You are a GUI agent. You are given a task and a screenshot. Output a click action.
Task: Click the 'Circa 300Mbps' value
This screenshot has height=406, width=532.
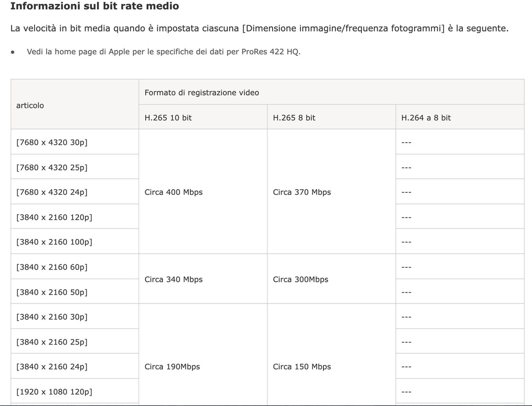(301, 280)
